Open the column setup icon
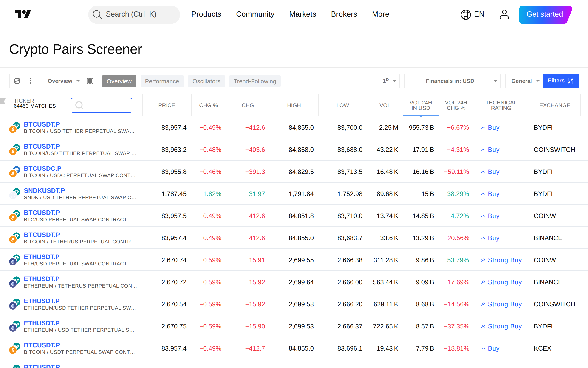This screenshot has height=368, width=588. pyautogui.click(x=90, y=81)
